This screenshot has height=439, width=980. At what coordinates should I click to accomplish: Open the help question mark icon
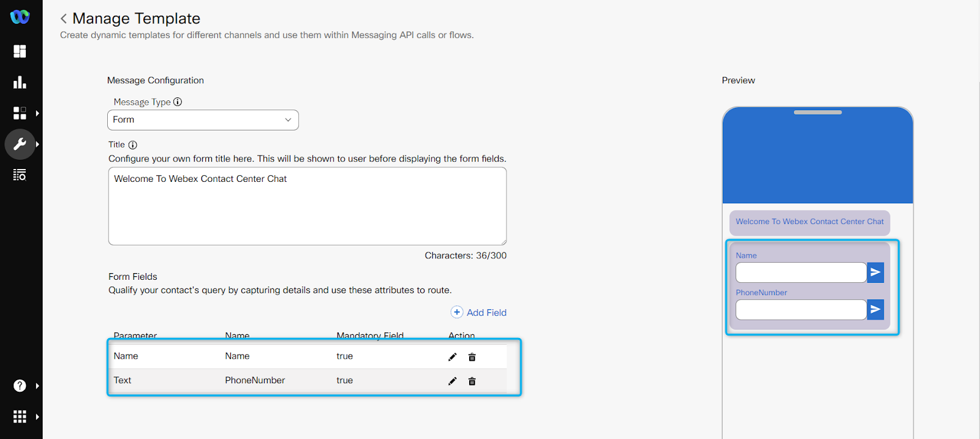tap(20, 386)
